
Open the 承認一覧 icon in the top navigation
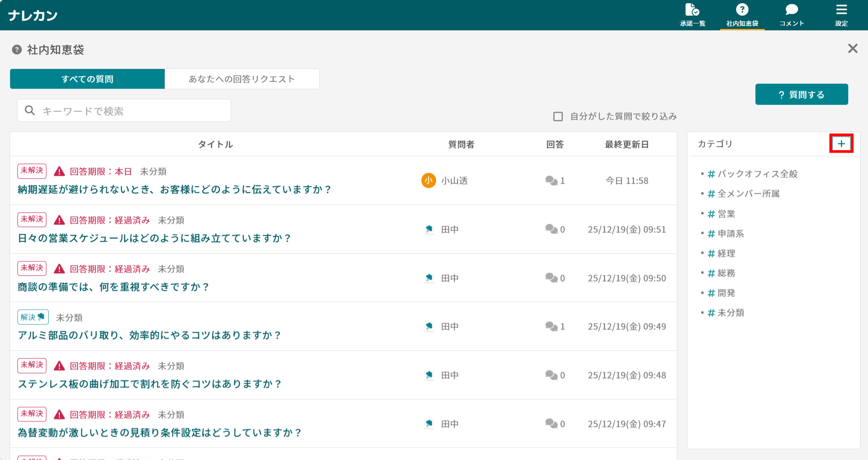point(692,10)
